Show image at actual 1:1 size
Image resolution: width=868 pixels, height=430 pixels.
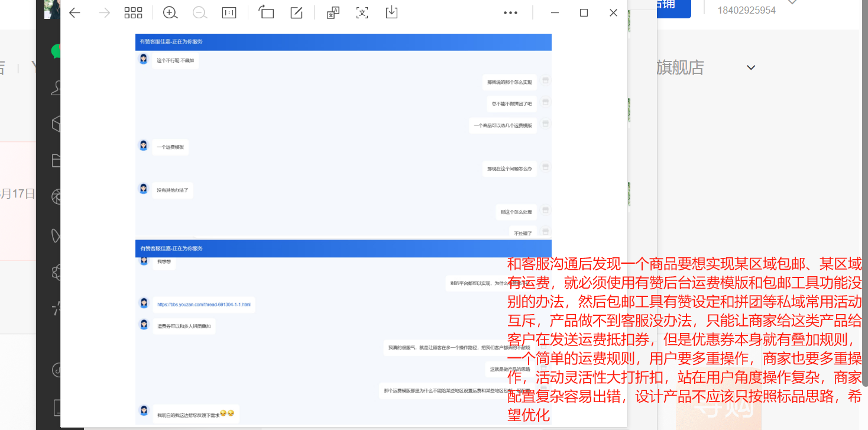pyautogui.click(x=229, y=13)
